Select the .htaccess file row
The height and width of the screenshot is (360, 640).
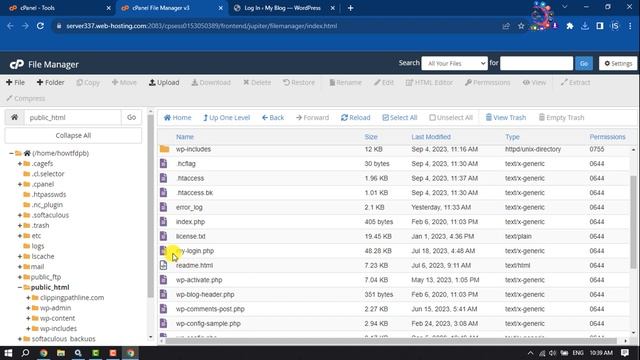(x=393, y=178)
